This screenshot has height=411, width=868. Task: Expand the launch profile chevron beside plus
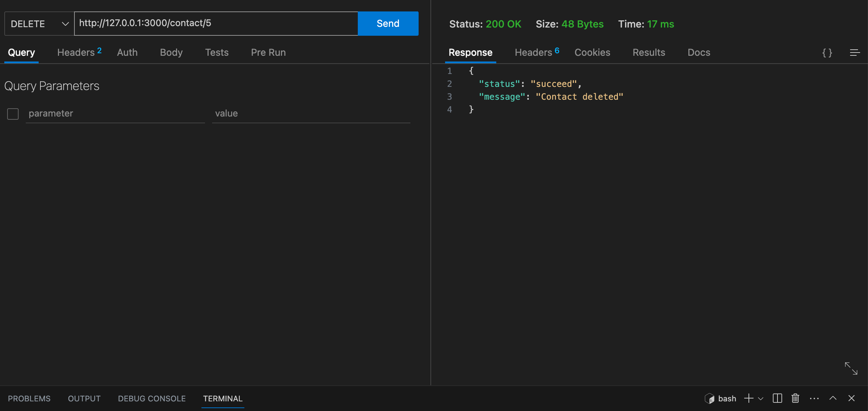(761, 398)
